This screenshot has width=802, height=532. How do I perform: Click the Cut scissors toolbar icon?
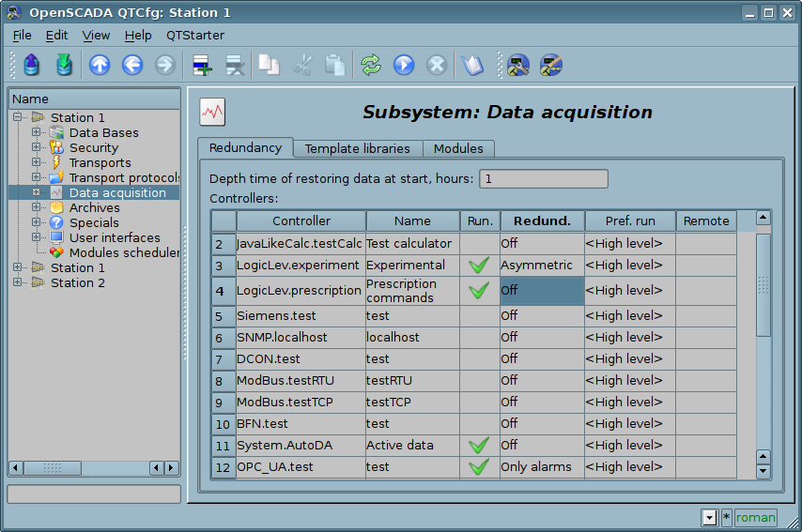(x=302, y=66)
